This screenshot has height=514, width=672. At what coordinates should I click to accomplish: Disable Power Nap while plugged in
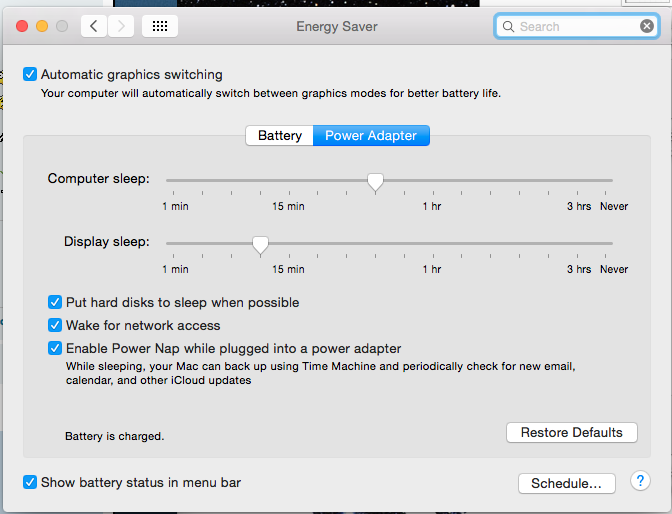tap(55, 348)
